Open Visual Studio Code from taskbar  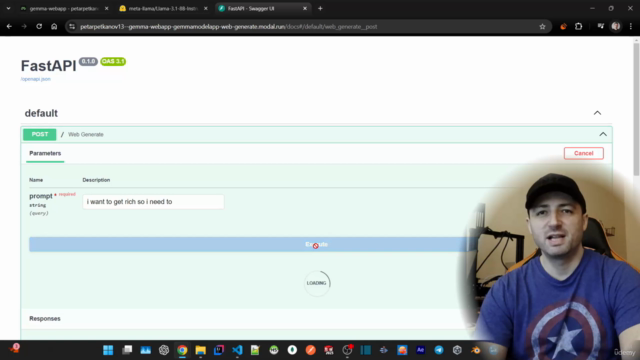pyautogui.click(x=237, y=350)
